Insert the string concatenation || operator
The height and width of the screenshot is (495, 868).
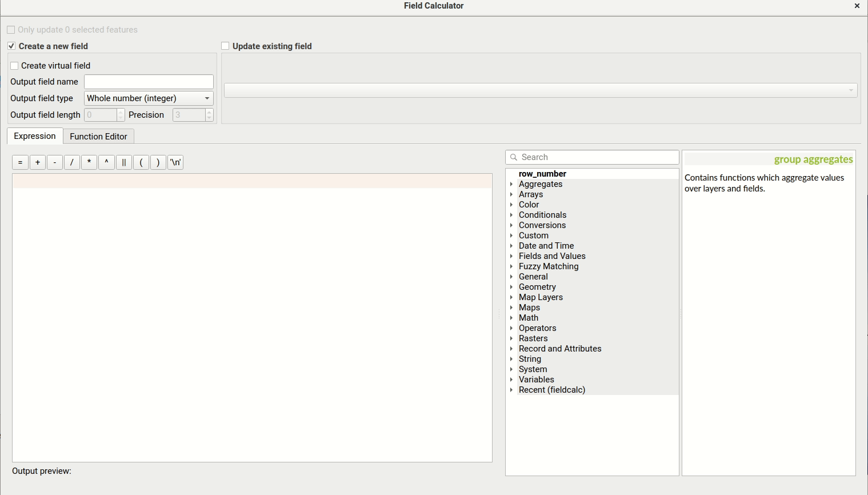tap(123, 162)
